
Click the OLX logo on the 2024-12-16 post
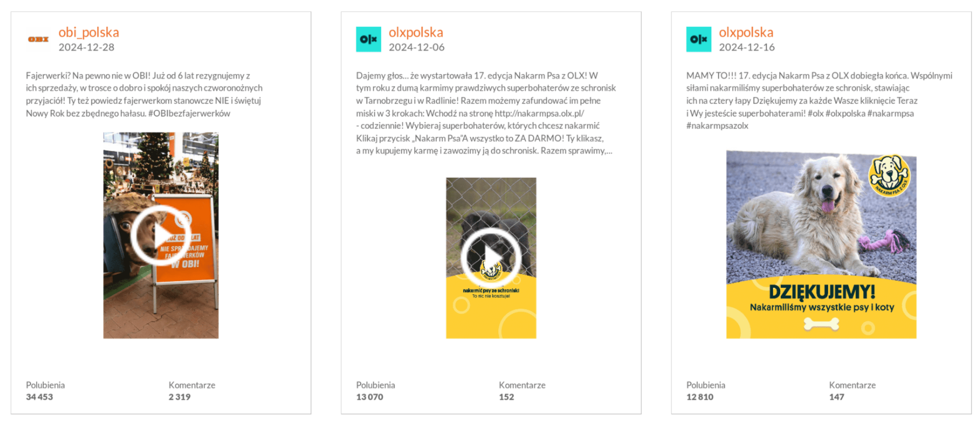[698, 39]
